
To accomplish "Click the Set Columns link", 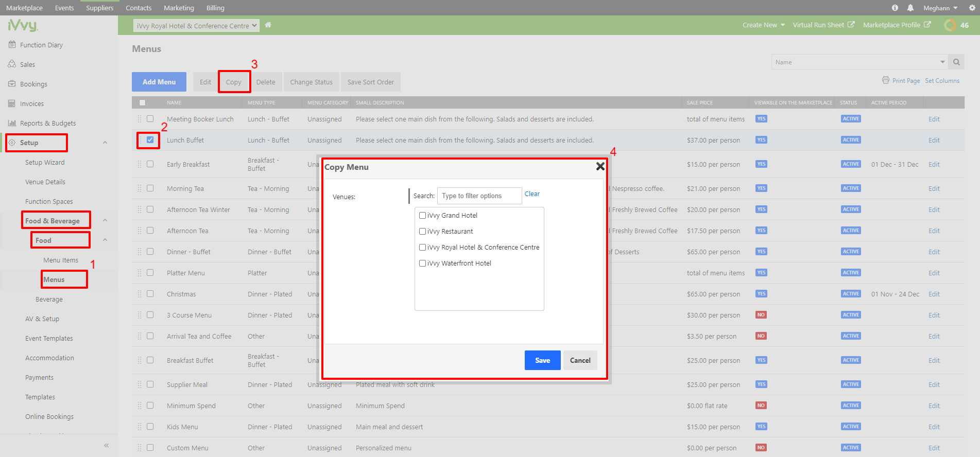I will click(x=942, y=81).
